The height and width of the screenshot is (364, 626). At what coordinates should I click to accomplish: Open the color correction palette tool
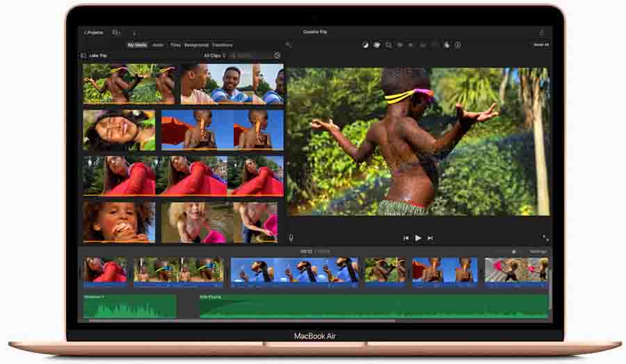point(377,45)
